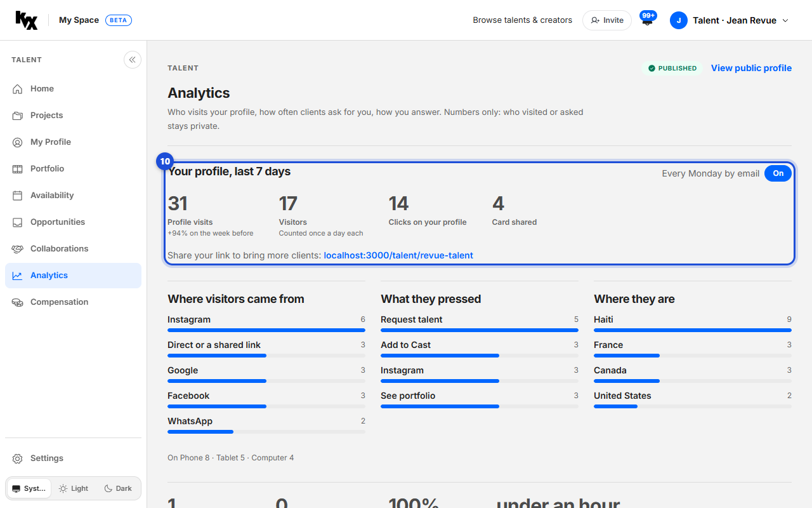The height and width of the screenshot is (508, 812).
Task: Click the Add to Cast row
Action: (x=480, y=348)
